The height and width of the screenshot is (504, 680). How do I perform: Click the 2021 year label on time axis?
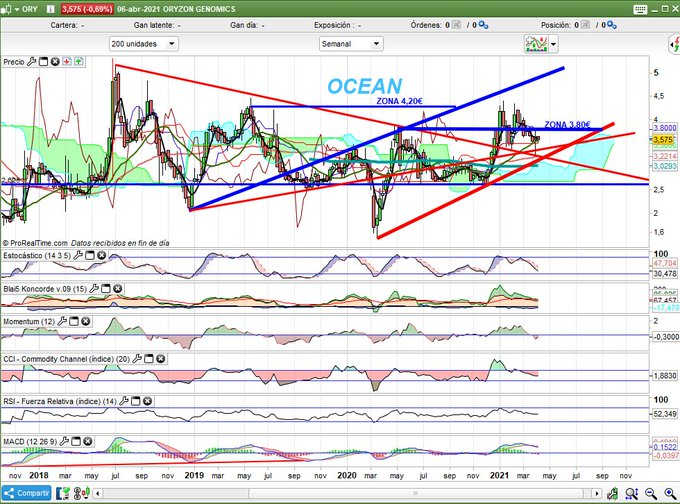point(499,475)
